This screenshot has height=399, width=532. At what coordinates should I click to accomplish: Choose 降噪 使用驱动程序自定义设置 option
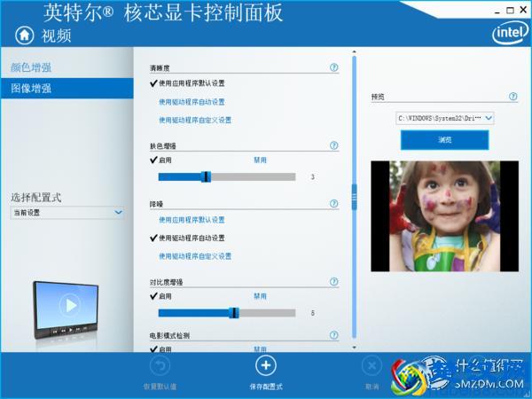pos(195,256)
